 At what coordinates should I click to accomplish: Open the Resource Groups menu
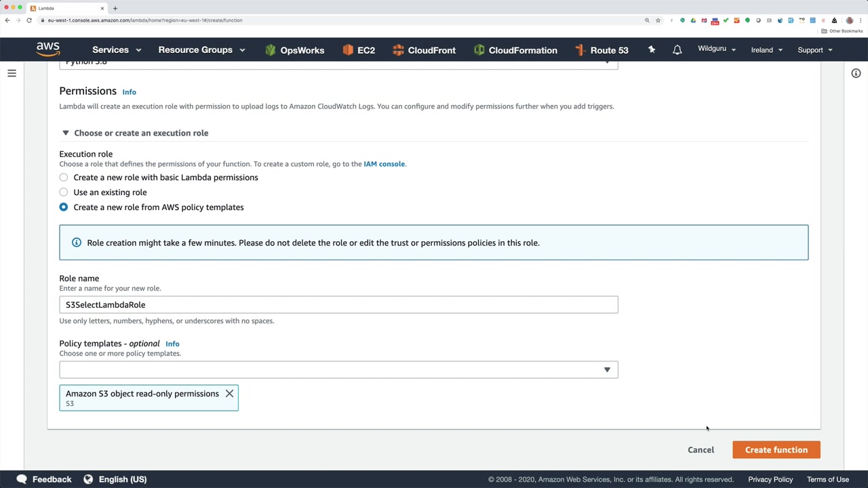click(201, 50)
